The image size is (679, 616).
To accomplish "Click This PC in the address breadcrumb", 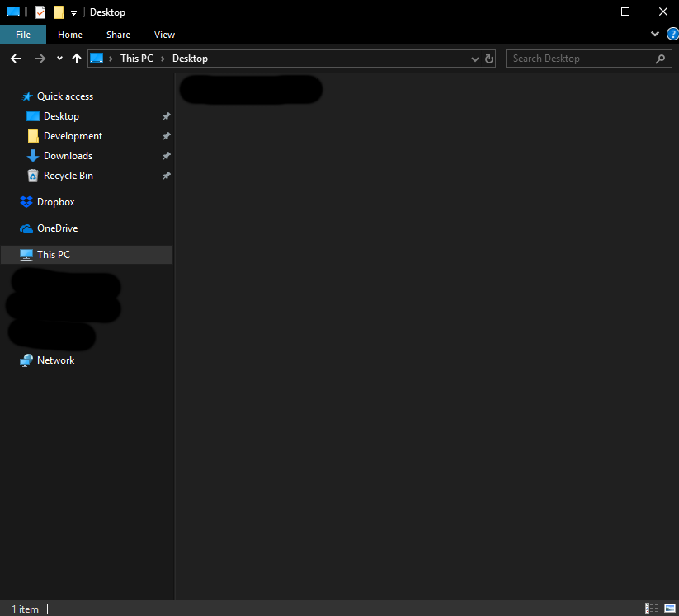I will [136, 59].
